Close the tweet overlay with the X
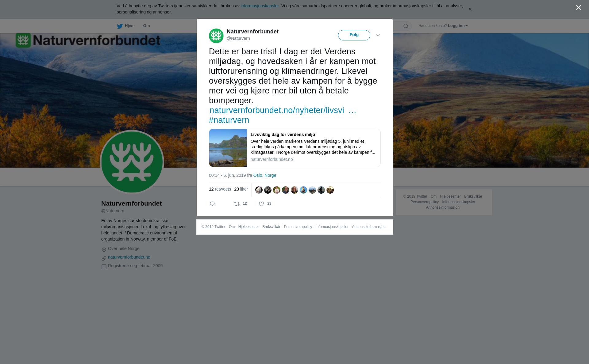The width and height of the screenshot is (589, 364). 579,8
